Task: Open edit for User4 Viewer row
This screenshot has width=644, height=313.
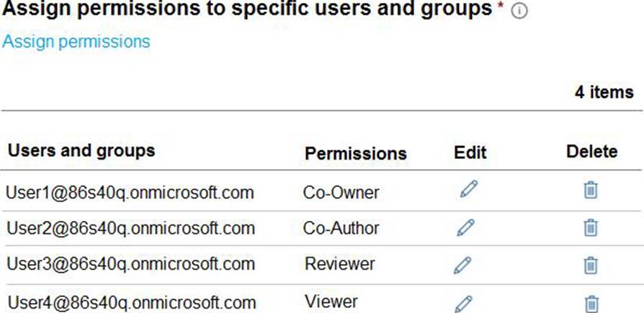Action: click(x=464, y=303)
